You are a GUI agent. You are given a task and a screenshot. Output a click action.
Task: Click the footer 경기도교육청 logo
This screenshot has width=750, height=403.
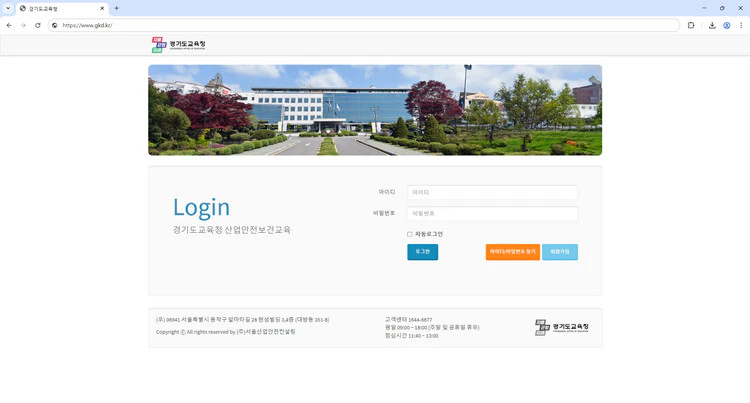pyautogui.click(x=562, y=327)
